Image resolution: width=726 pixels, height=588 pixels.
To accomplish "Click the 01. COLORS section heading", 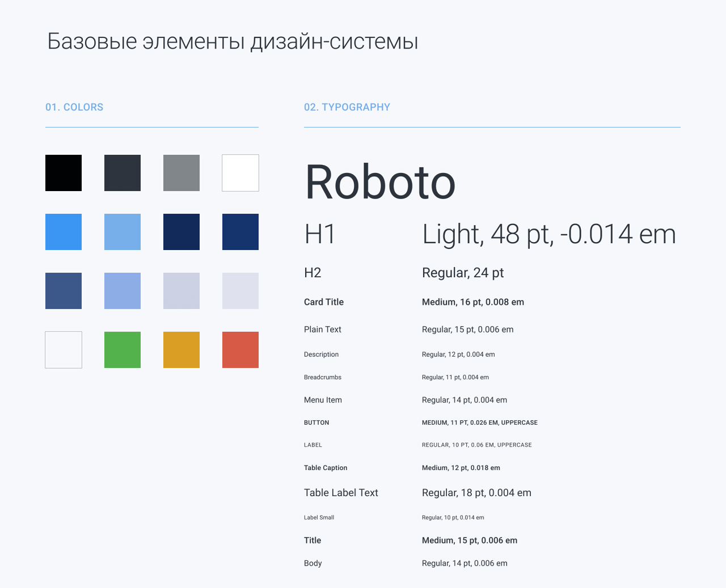I will tap(74, 107).
